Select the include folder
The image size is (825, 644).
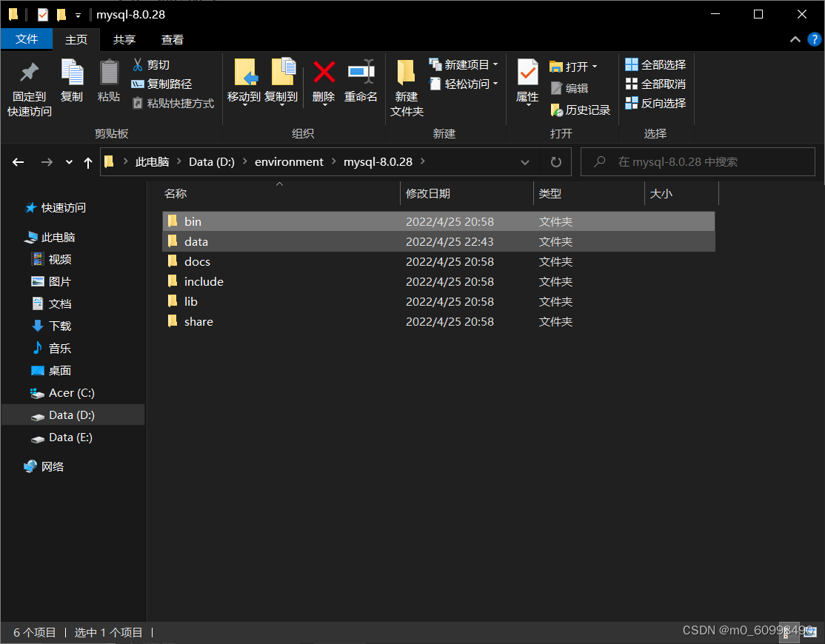point(439,281)
